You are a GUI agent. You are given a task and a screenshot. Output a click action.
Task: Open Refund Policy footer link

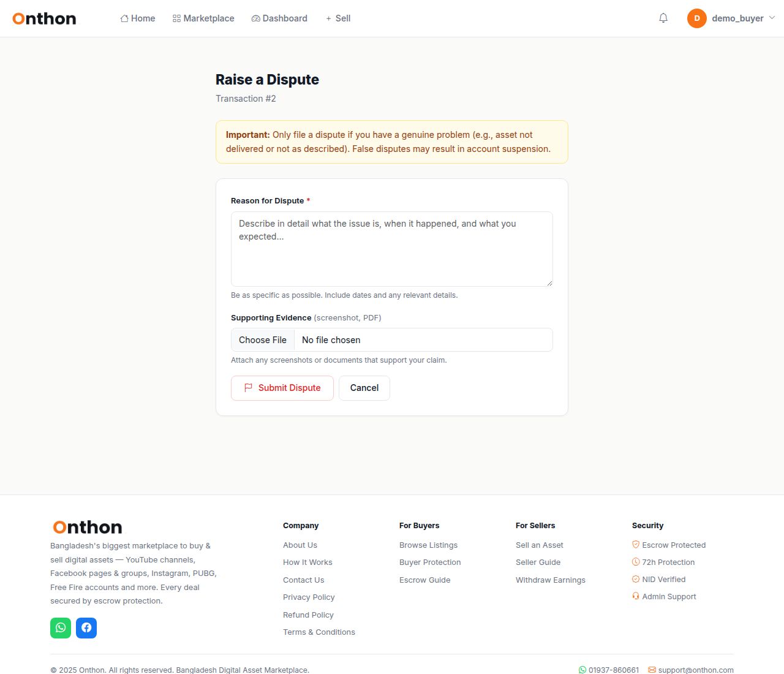[308, 615]
